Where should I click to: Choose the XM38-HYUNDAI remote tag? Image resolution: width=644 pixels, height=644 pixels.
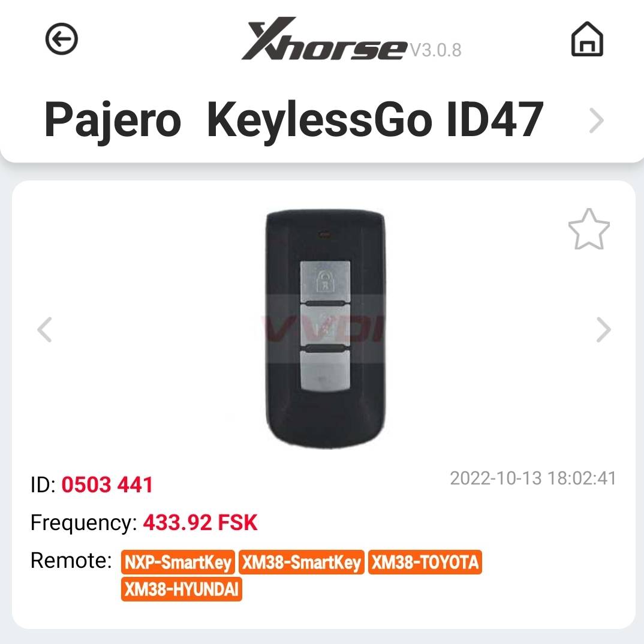(x=182, y=589)
